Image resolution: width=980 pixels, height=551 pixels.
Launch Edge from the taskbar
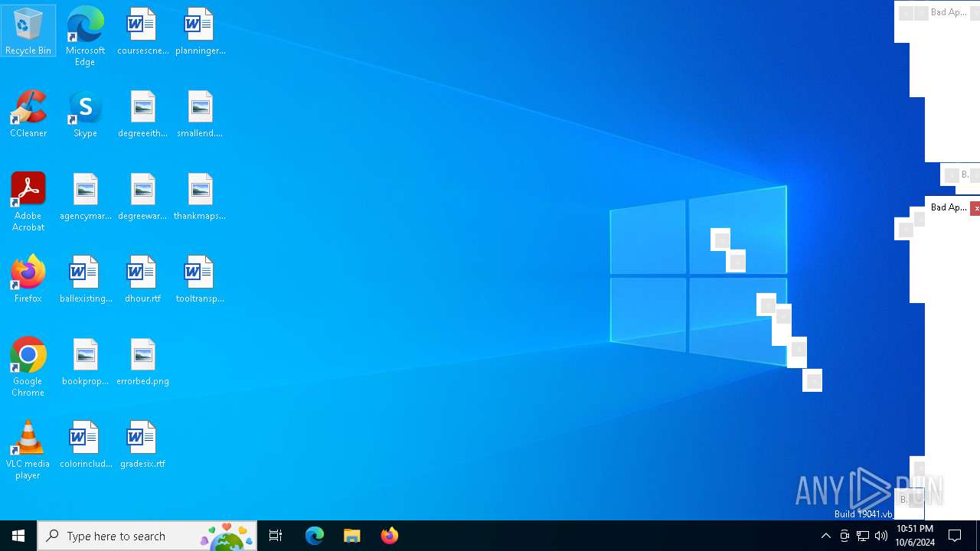click(315, 536)
